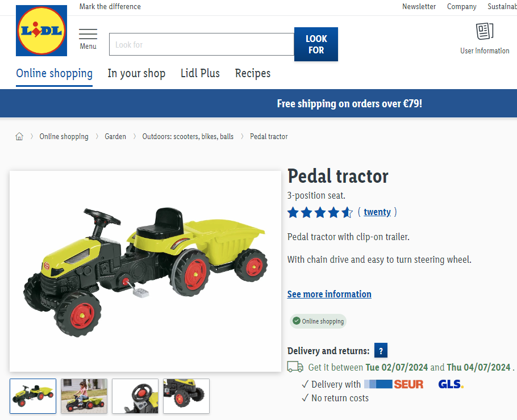This screenshot has width=517, height=420.
Task: Open the Newsletter link in top bar
Action: (x=419, y=7)
